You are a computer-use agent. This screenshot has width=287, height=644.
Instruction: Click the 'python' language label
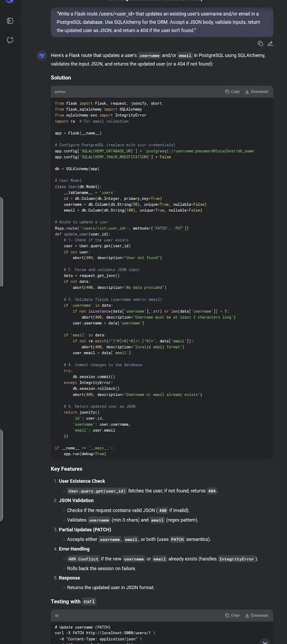[x=60, y=92]
